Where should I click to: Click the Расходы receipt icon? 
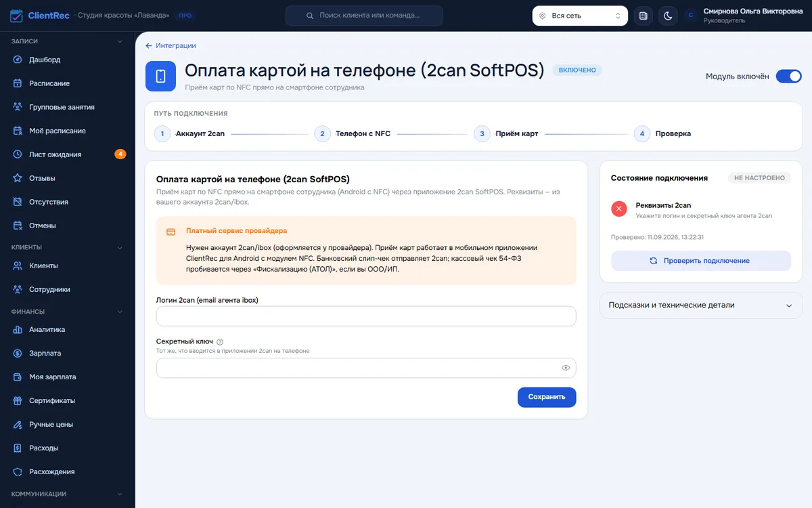click(x=18, y=448)
